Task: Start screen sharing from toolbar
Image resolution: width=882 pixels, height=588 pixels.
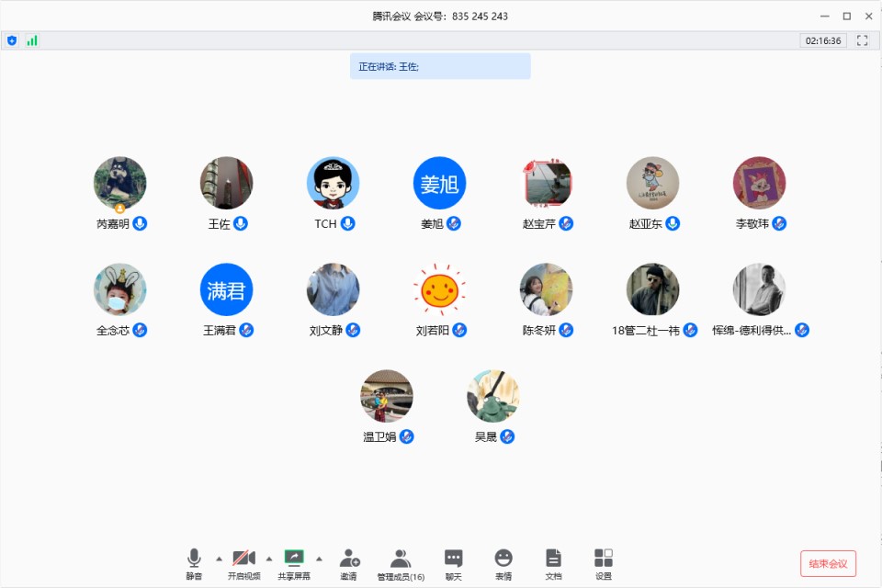Action: click(x=294, y=559)
